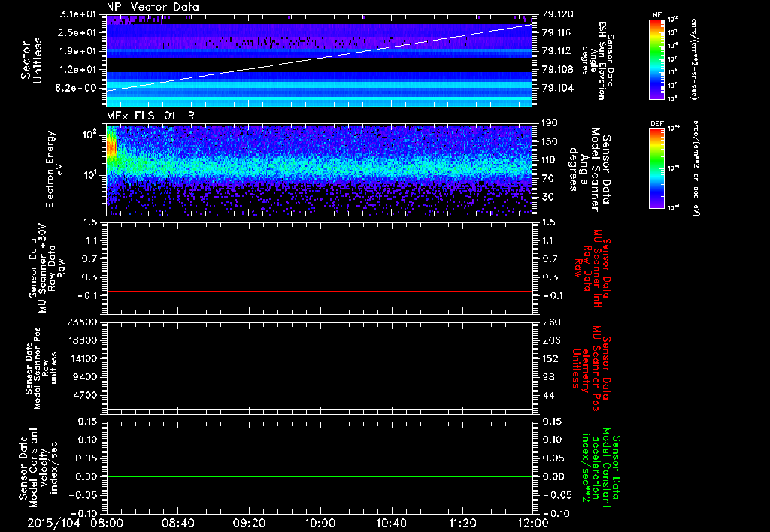Click the NF label above color bar

[656, 15]
